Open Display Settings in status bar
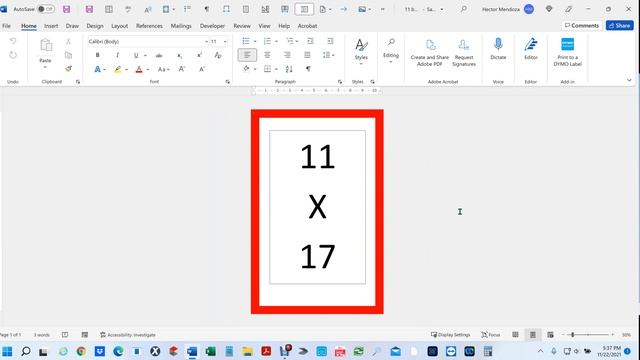Viewport: 640px width, 360px height. pyautogui.click(x=451, y=335)
